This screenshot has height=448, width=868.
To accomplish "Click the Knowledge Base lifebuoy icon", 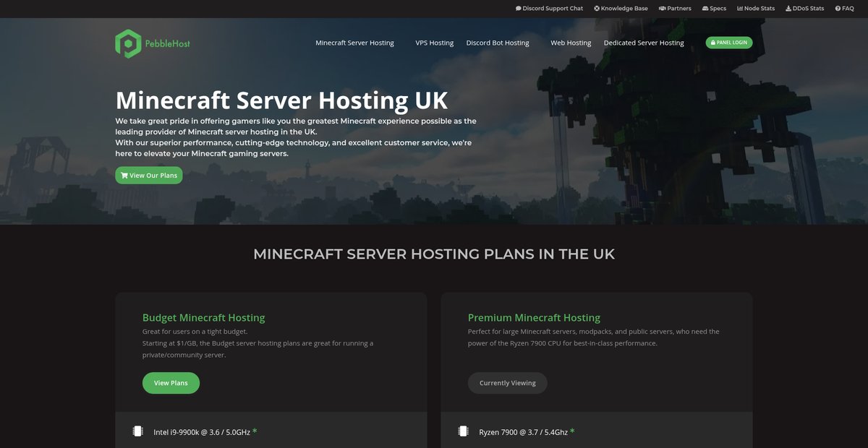I will point(597,9).
